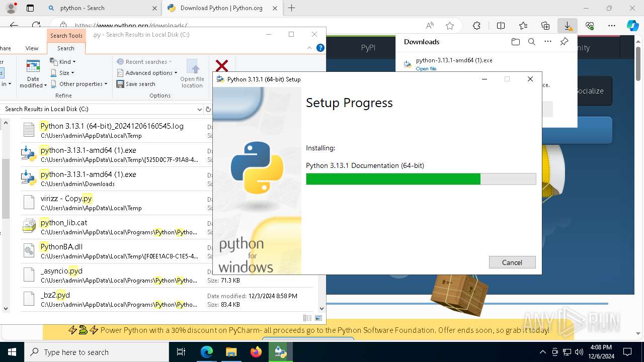Image resolution: width=644 pixels, height=362 pixels.
Task: Open Edge Settings and more menu
Action: [612, 26]
